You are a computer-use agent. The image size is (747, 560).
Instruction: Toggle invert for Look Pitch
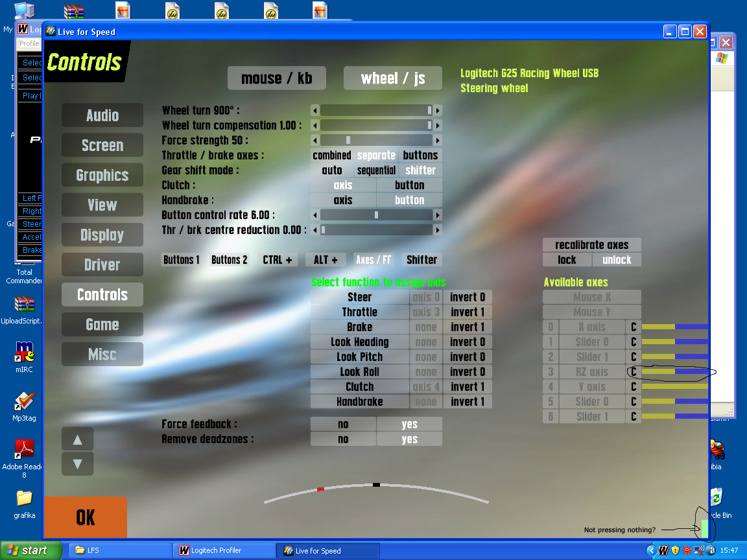coord(468,357)
